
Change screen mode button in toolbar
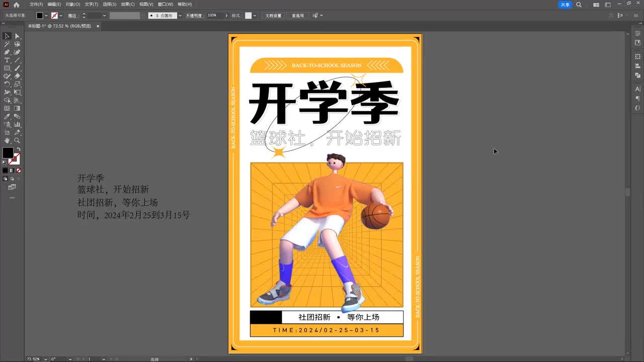[12, 187]
